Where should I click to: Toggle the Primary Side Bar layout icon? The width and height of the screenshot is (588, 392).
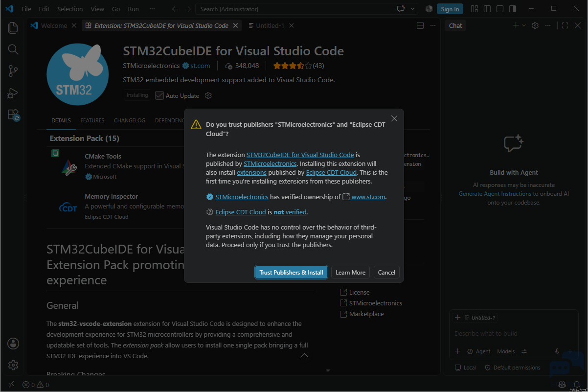pos(487,9)
